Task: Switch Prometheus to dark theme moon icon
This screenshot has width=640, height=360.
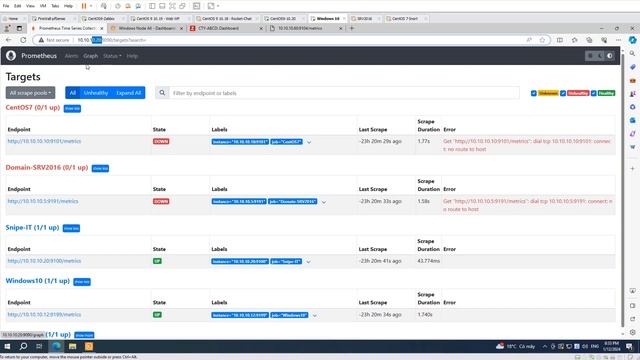Action: point(600,56)
